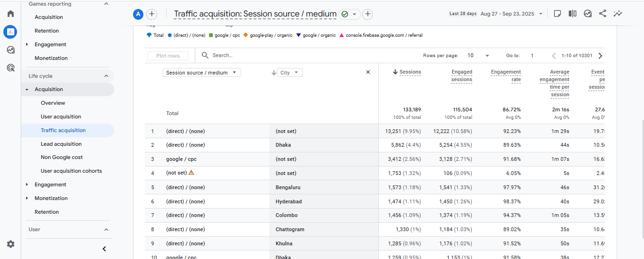Add filter plus icon after report title
Viewport: 644px width, 259px height.
coord(368,14)
